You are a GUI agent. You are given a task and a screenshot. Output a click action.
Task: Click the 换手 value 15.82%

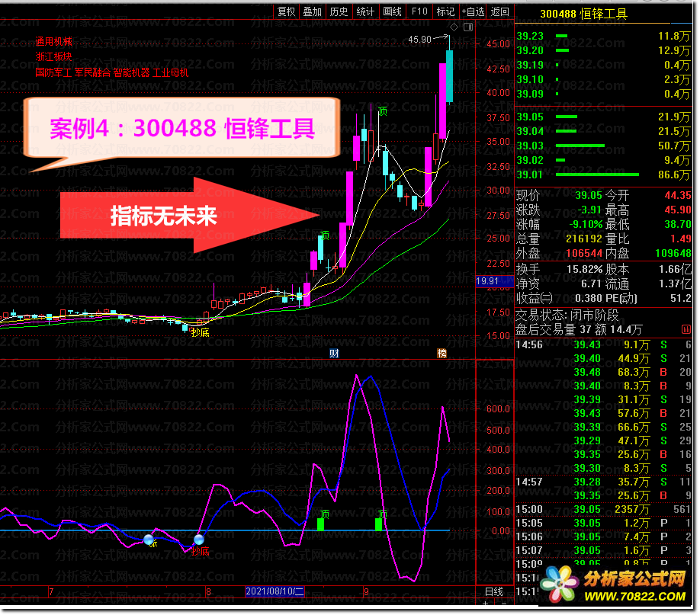584,270
